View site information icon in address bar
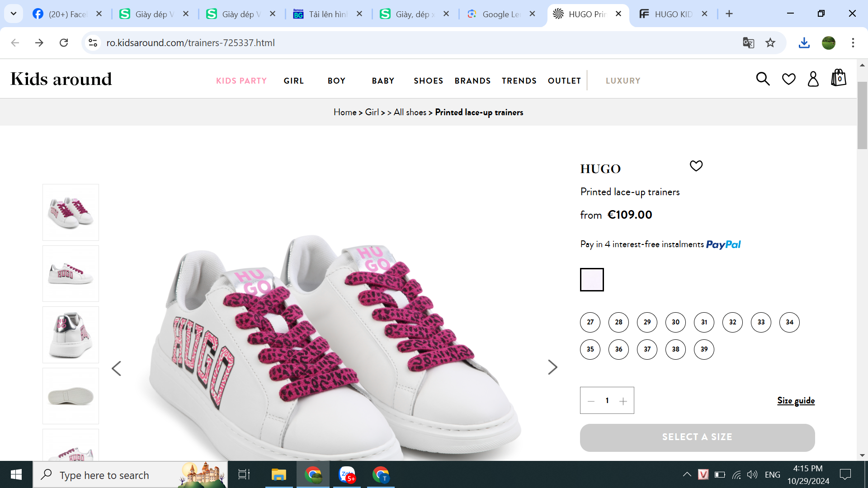The image size is (868, 488). point(93,43)
